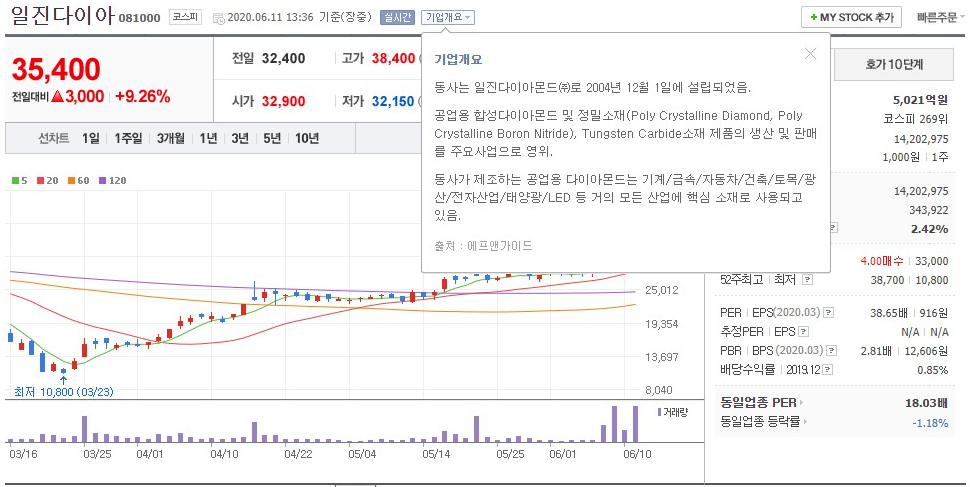
Task: Click the 4.00매수 investment opinion
Action: pyautogui.click(x=882, y=261)
